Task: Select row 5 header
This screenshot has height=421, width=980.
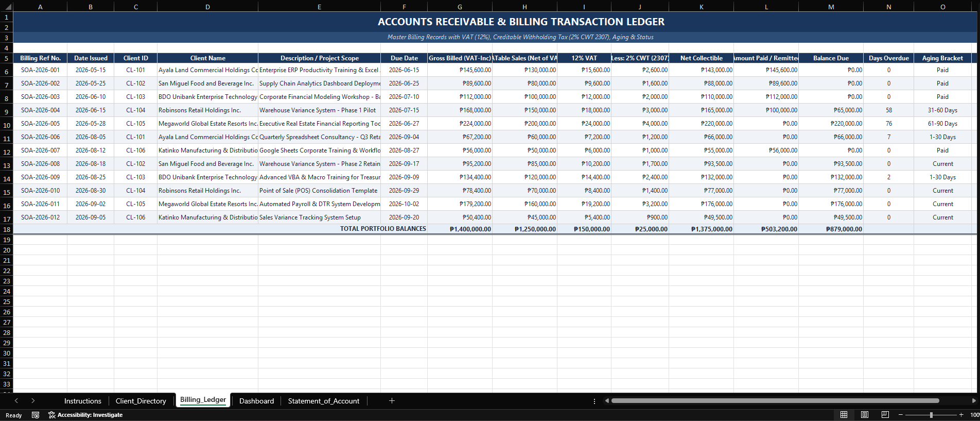Action: [x=7, y=58]
